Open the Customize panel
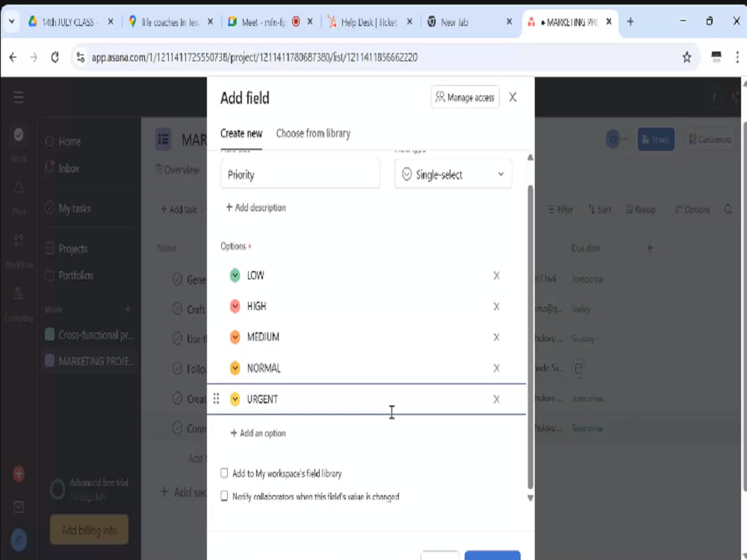The height and width of the screenshot is (560, 747). (x=710, y=139)
